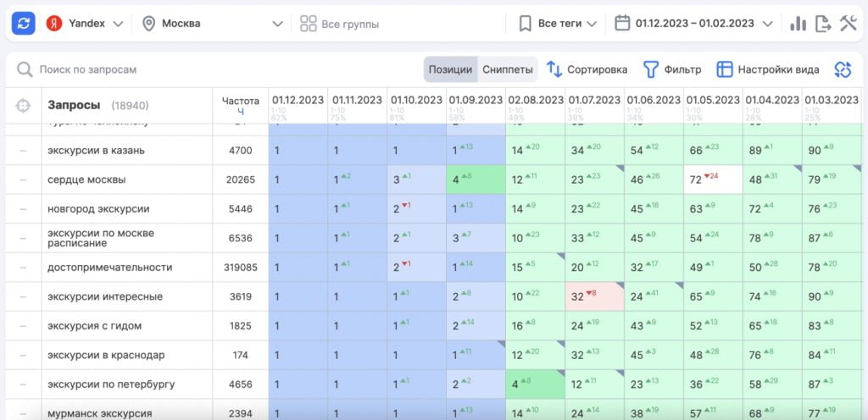Toggle the dash marker for экскурсии в казань

23,151
